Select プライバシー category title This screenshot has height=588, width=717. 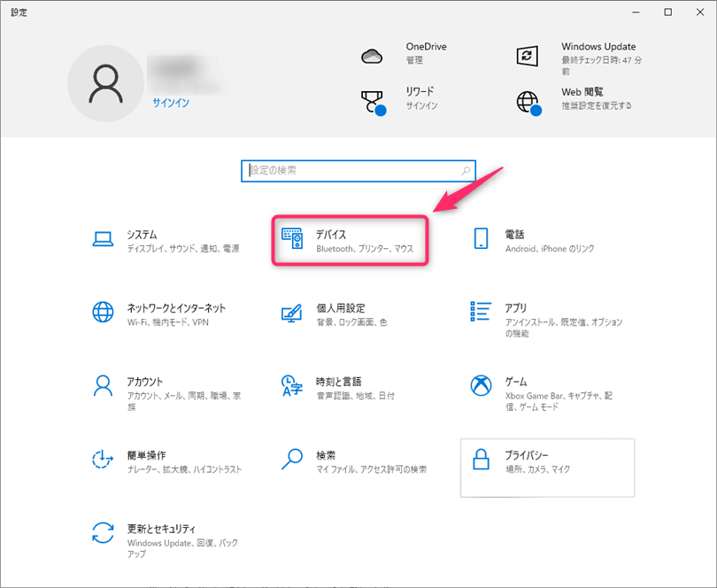tap(527, 455)
